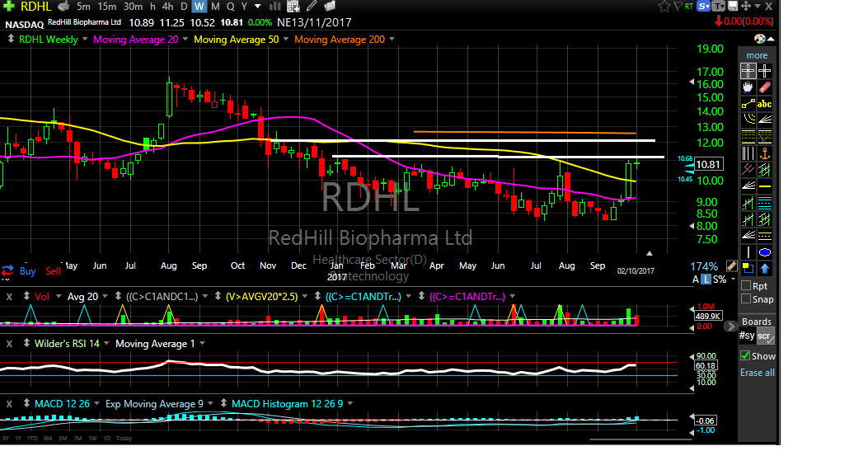Toggle the RT real-time indicator
The width and height of the screenshot is (868, 451).
688,6
